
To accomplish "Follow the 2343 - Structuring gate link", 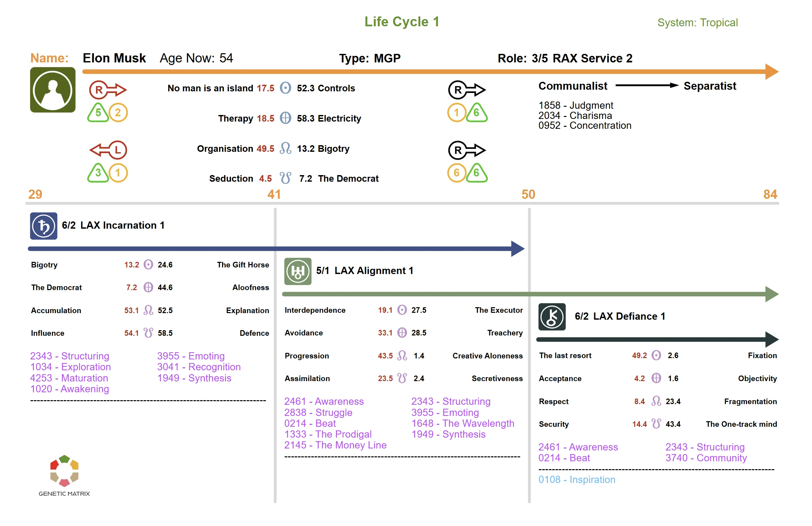I will click(69, 356).
